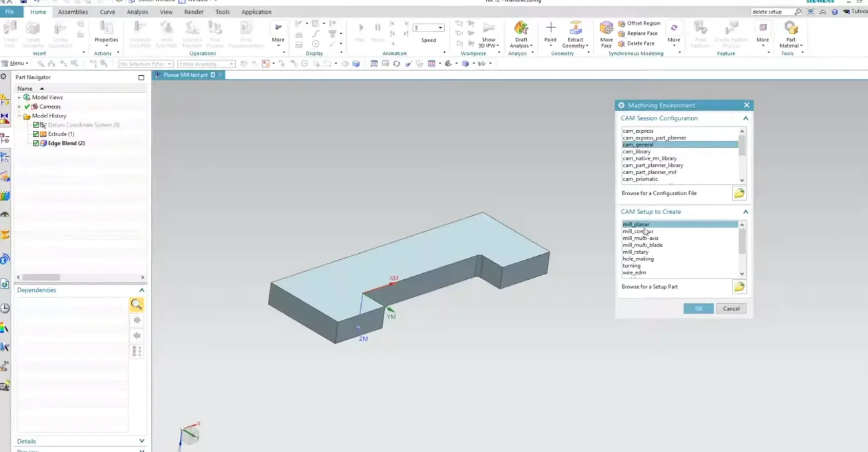Collapse CAM Session Configuration section
868x452 pixels.
pyautogui.click(x=746, y=118)
